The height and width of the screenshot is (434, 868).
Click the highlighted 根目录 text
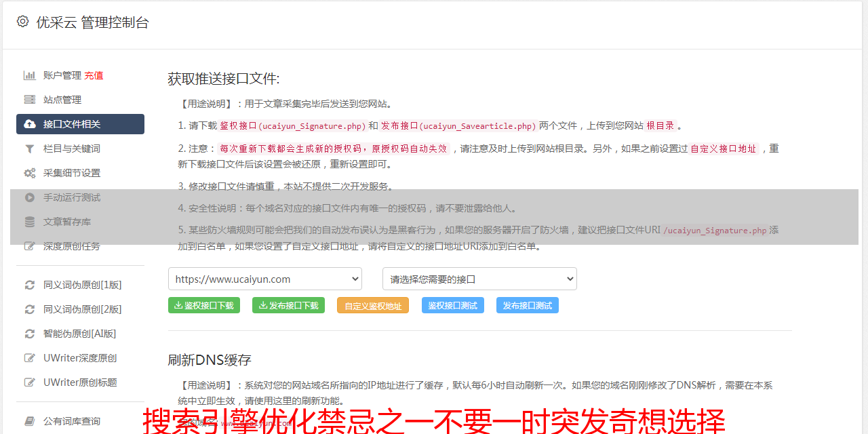(x=660, y=125)
